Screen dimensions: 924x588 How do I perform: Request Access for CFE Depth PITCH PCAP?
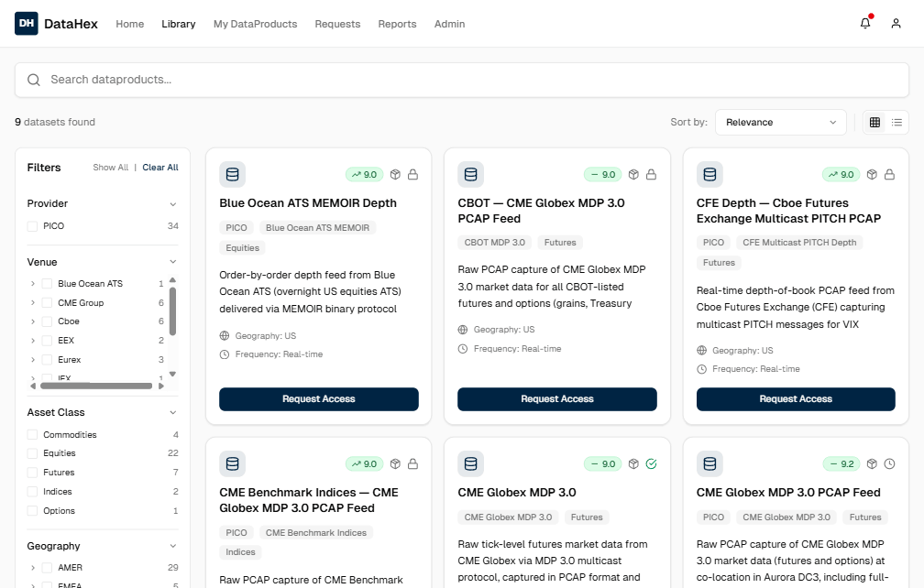coord(796,399)
